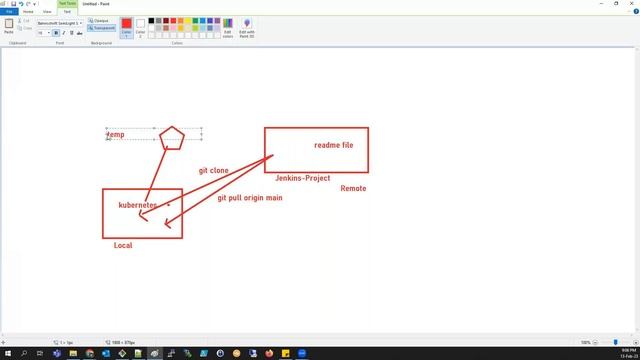Click the Paint help question mark icon
The height and width of the screenshot is (360, 640).
[636, 11]
